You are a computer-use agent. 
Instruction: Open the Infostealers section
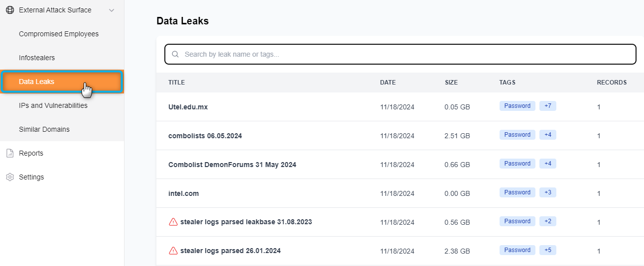37,58
